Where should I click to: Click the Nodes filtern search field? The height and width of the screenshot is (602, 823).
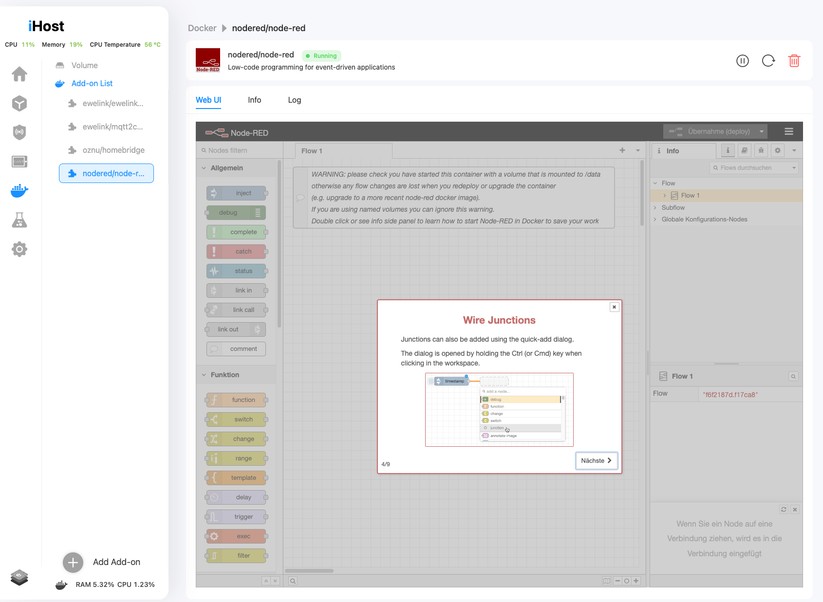pyautogui.click(x=230, y=148)
